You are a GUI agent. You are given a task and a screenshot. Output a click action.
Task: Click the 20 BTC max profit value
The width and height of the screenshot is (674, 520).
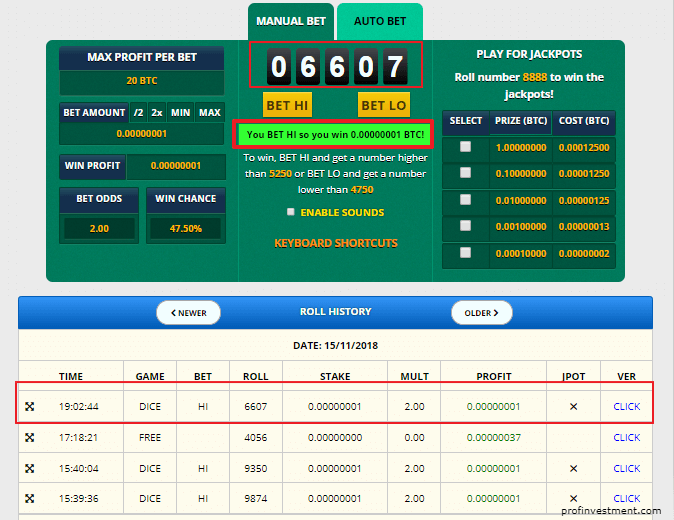click(x=141, y=81)
